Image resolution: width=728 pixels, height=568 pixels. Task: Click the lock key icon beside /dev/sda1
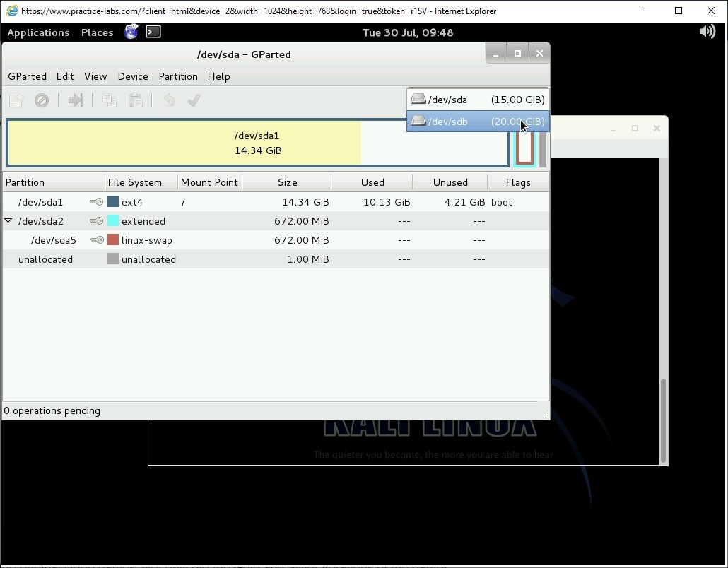click(96, 202)
